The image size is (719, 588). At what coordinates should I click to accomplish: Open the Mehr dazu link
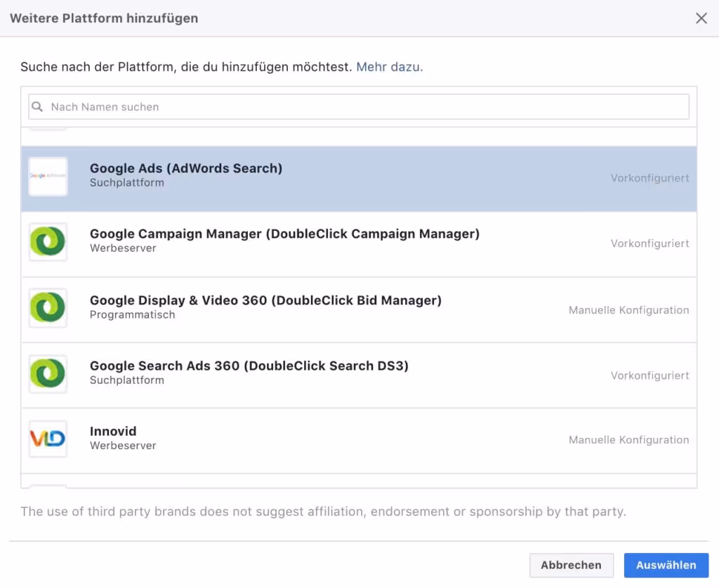tap(389, 67)
